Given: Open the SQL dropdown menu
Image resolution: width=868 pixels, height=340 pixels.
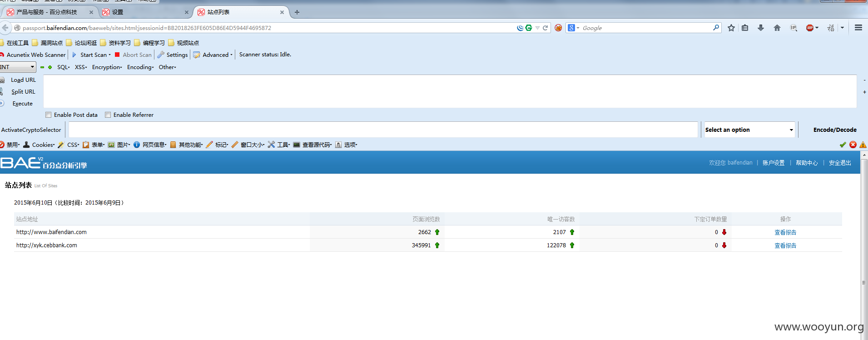Looking at the screenshot, I should (x=64, y=67).
